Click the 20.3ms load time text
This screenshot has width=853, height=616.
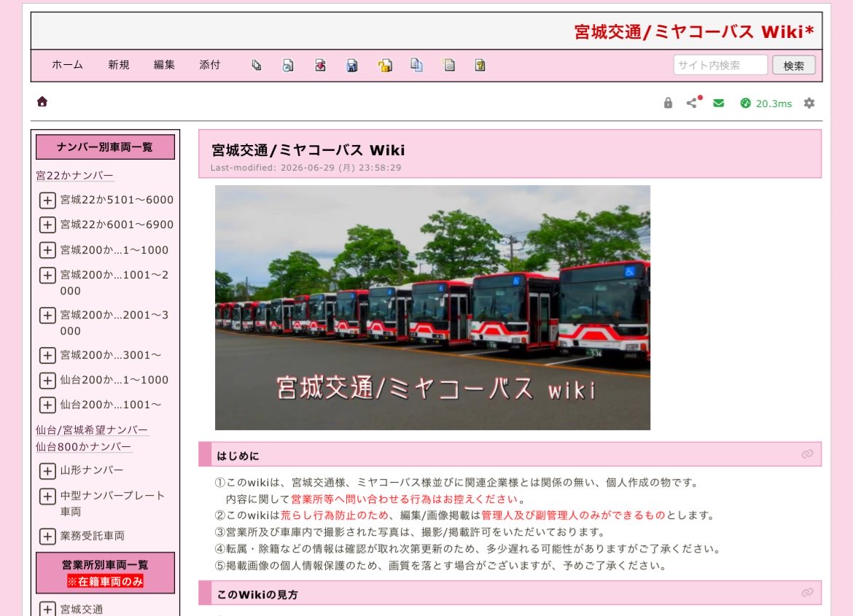tap(774, 104)
